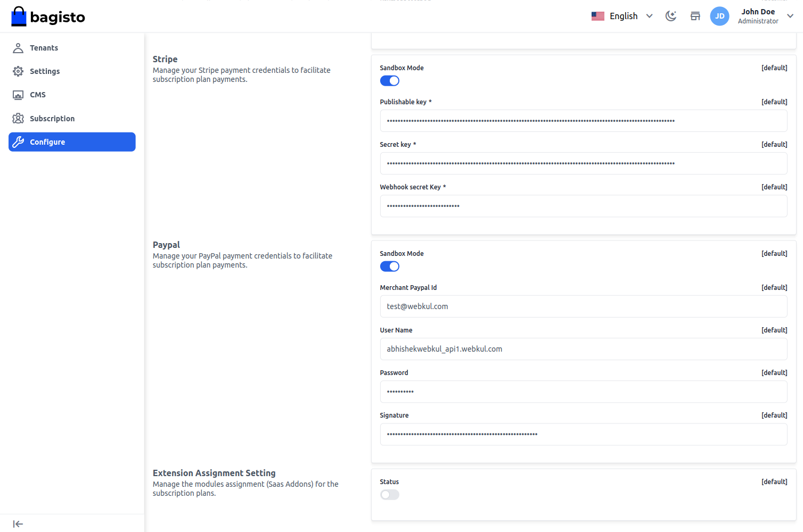Click the JD profile avatar
The height and width of the screenshot is (532, 803).
[719, 16]
